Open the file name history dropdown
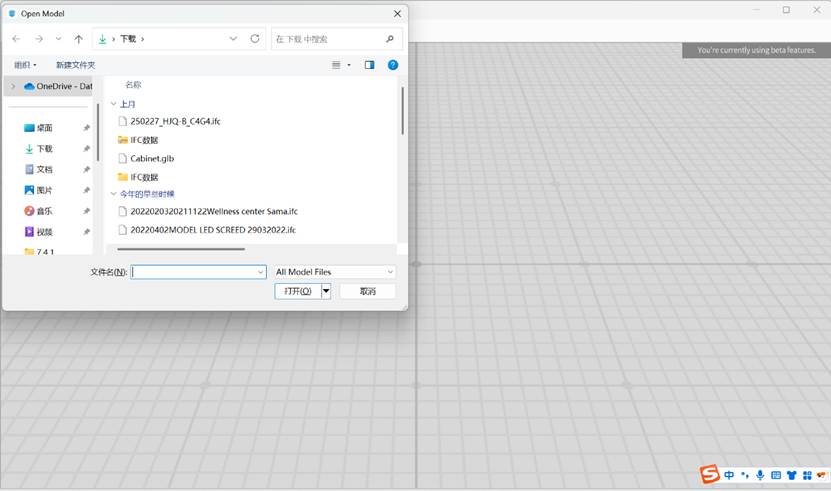Image resolution: width=831 pixels, height=491 pixels. [261, 272]
